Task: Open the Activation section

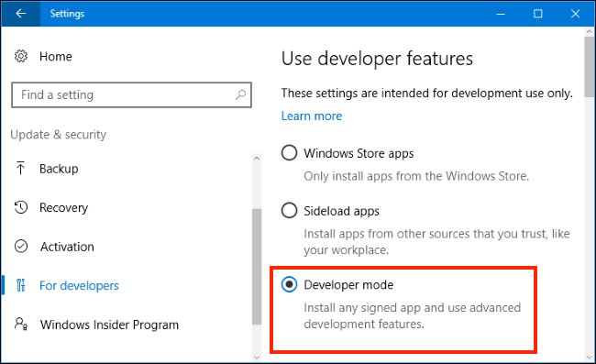Action: 67,247
